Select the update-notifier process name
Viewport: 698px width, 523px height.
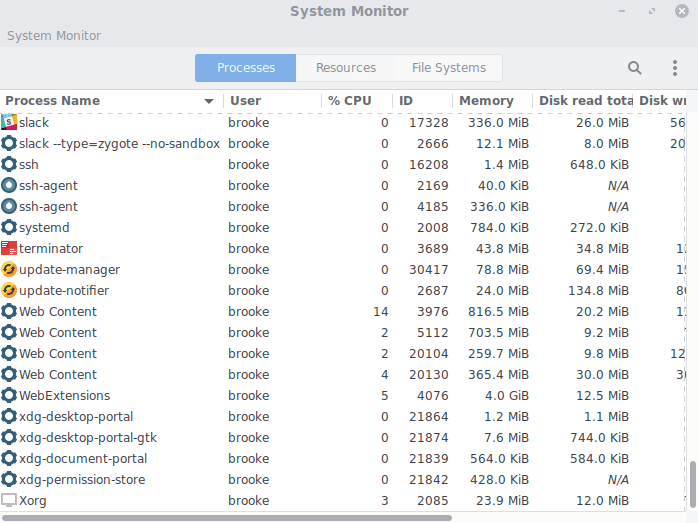click(x=64, y=290)
